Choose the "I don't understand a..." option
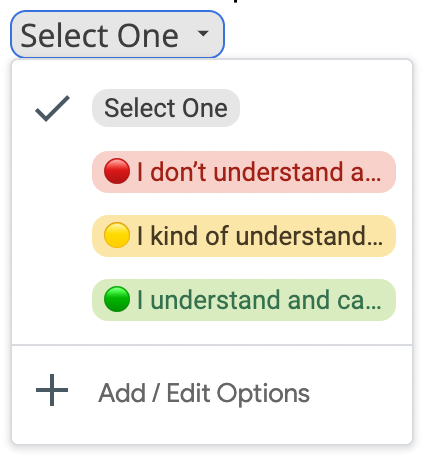 point(244,172)
